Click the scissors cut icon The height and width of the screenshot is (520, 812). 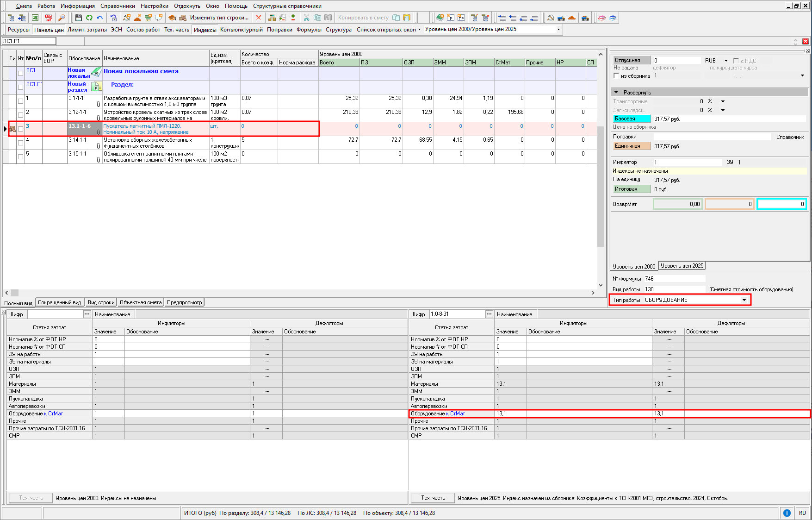click(306, 18)
